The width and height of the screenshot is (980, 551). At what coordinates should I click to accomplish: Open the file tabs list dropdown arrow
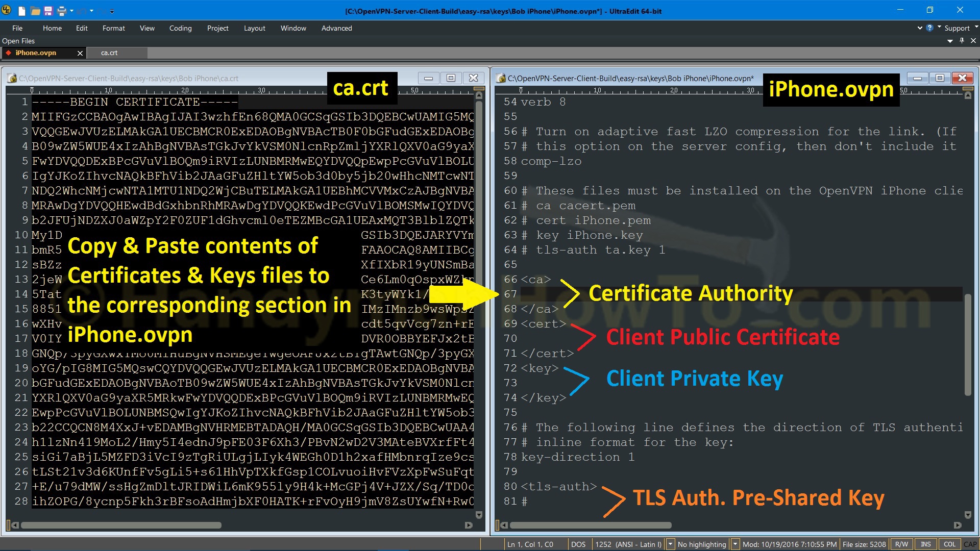pyautogui.click(x=950, y=41)
